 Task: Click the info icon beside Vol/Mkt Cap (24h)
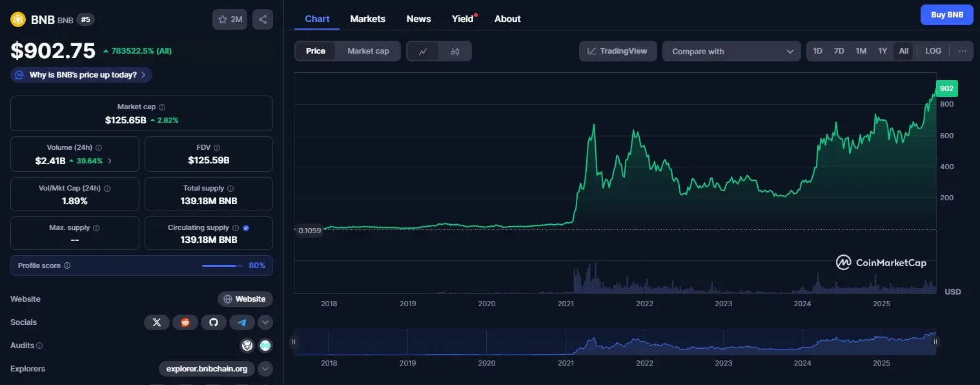(x=107, y=189)
